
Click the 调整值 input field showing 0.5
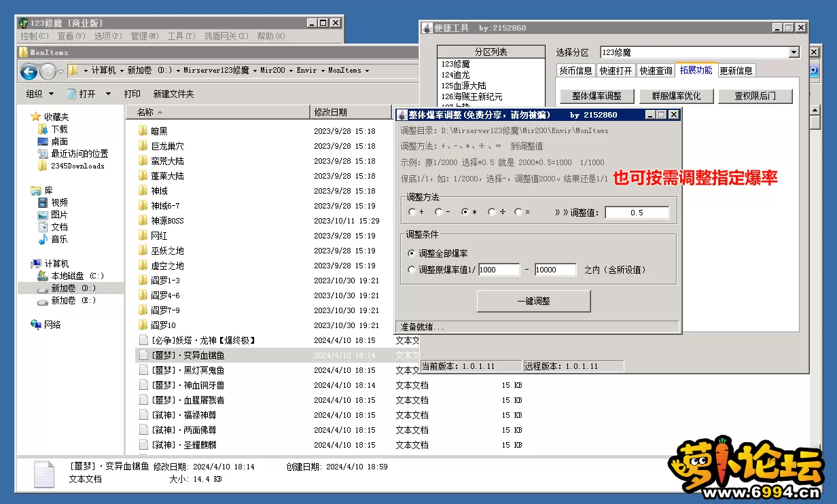tap(637, 213)
